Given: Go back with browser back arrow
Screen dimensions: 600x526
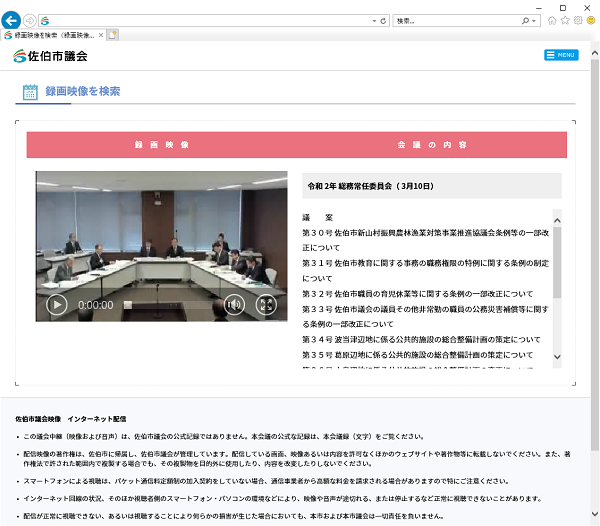Looking at the screenshot, I should (11, 20).
